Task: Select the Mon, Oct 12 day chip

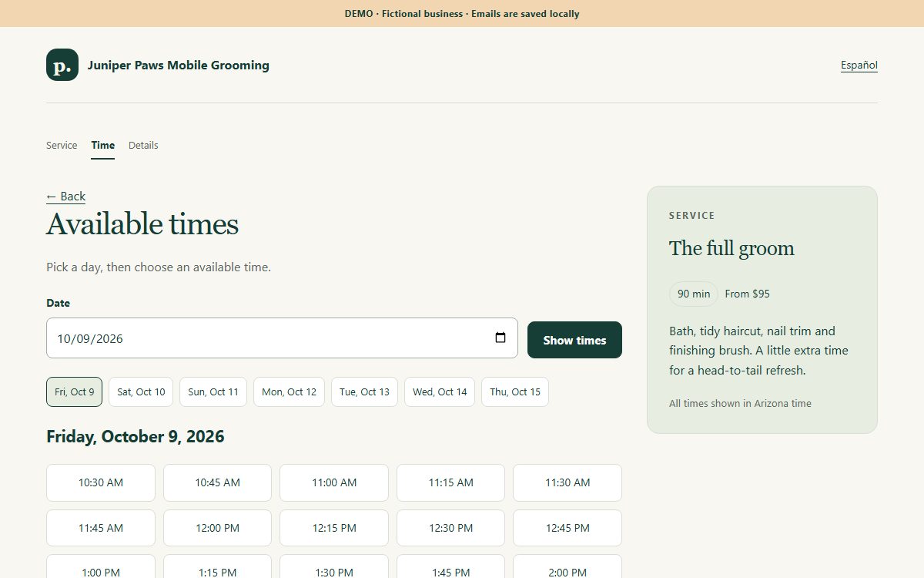Action: [289, 391]
